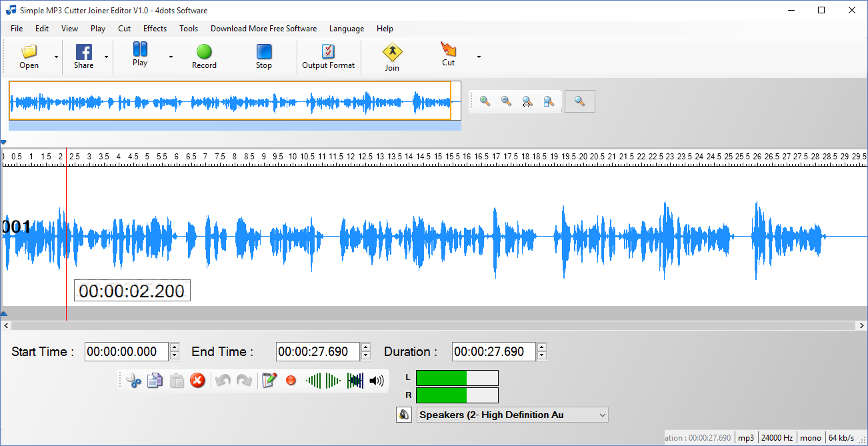Open the File menu

pos(17,29)
